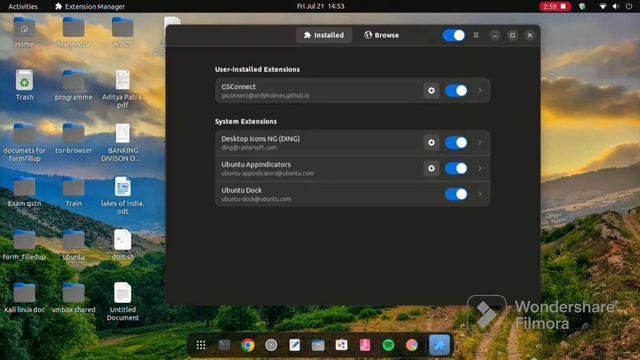
Task: Open the hamburger menu in header bar
Action: click(476, 35)
